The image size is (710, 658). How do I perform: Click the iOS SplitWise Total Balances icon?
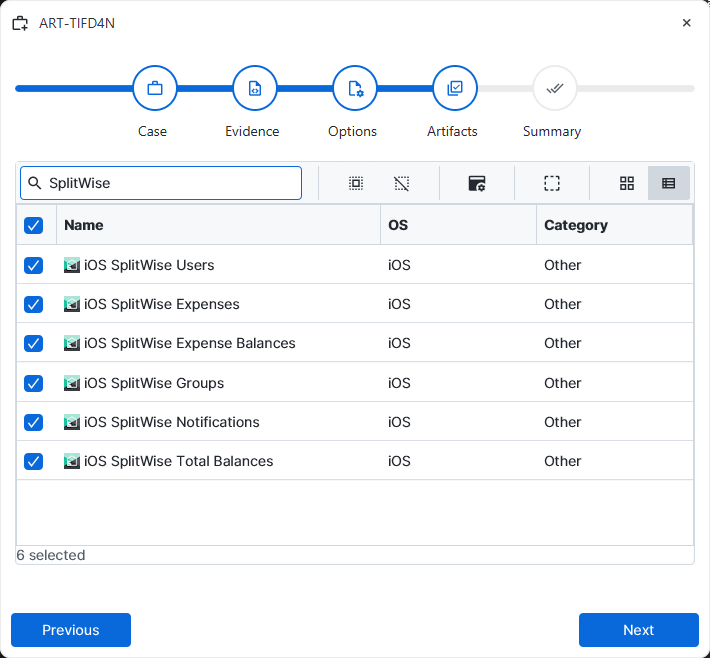coord(72,461)
